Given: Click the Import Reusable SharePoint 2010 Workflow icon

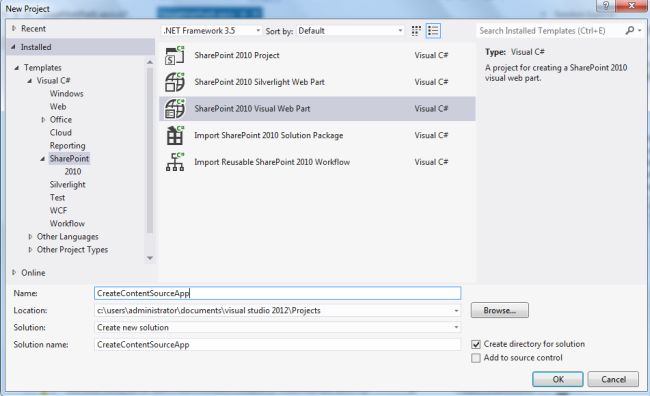Looking at the screenshot, I should [175, 162].
